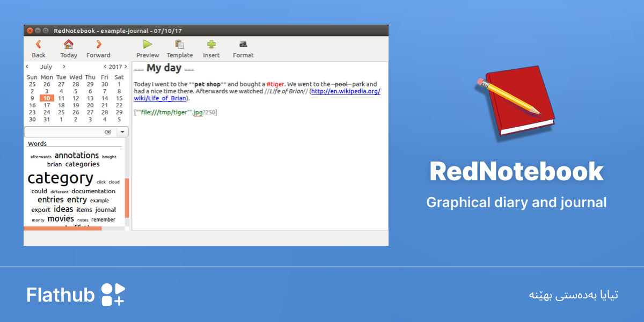Open search history dropdown arrow
The image size is (644, 322).
pyautogui.click(x=122, y=132)
